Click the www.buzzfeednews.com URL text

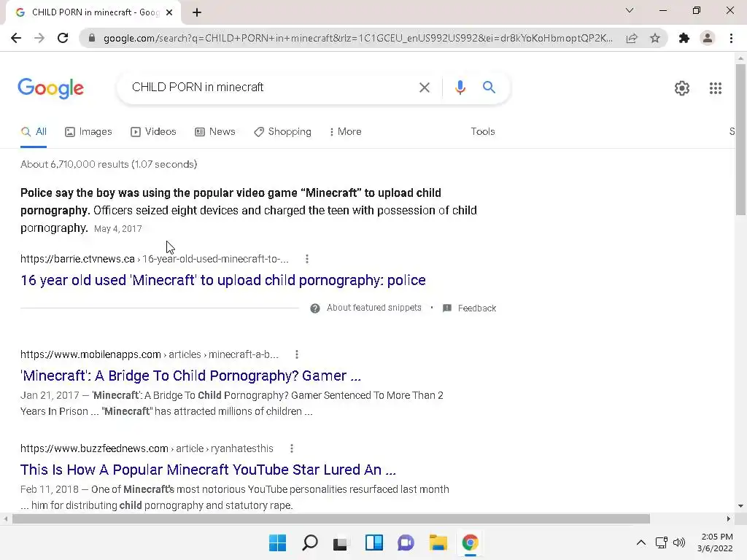point(94,448)
